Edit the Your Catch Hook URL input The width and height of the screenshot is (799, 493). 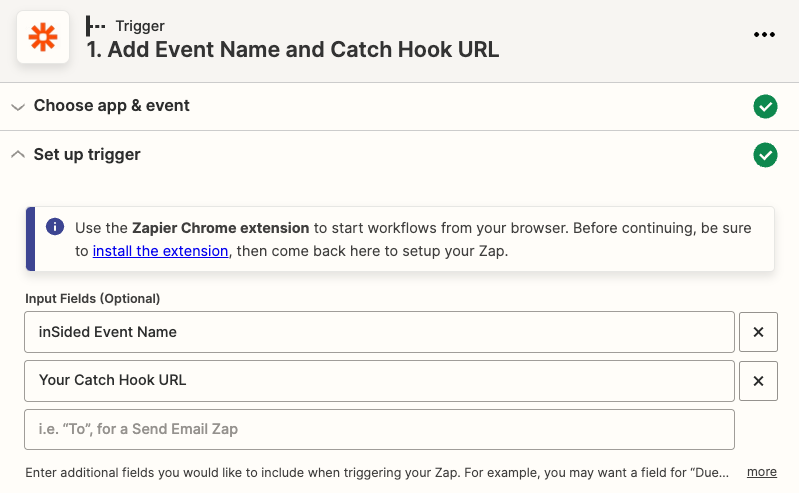(379, 381)
